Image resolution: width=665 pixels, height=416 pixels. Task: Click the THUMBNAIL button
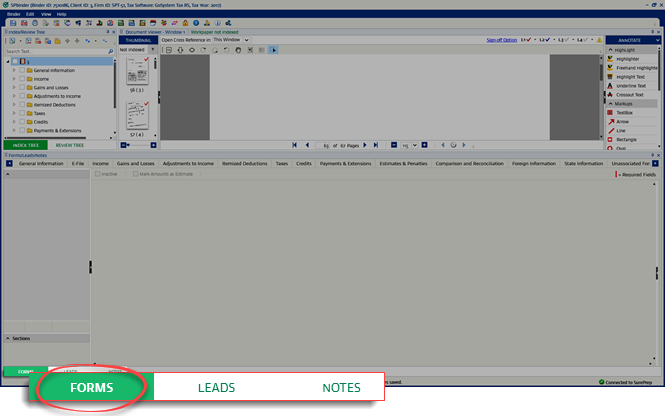138,40
